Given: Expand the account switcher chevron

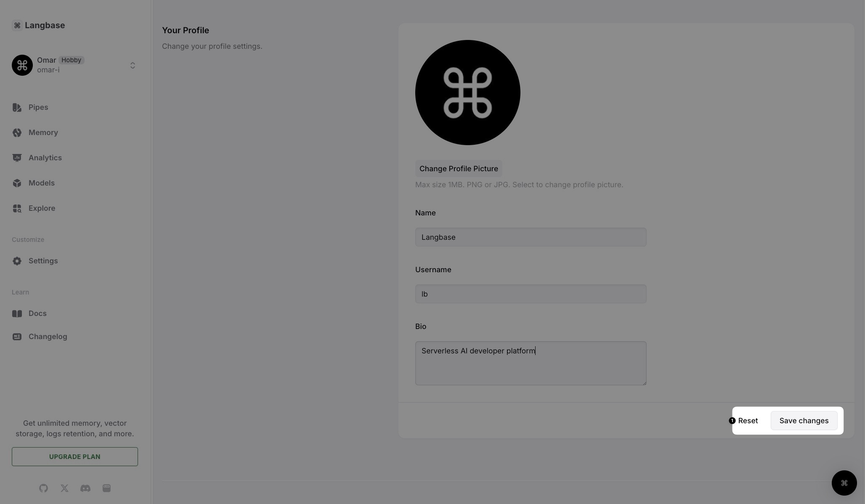Looking at the screenshot, I should (133, 65).
